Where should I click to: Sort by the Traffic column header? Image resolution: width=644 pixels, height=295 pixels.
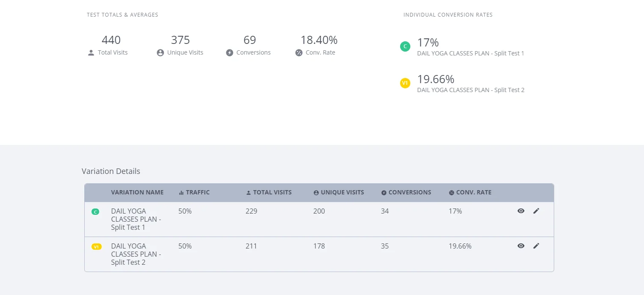(x=194, y=193)
